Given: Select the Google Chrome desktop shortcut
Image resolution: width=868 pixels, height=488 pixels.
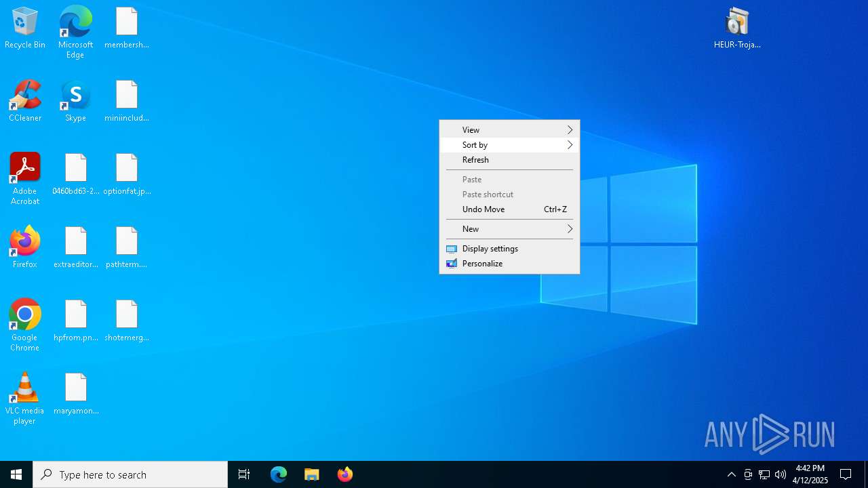Looking at the screenshot, I should (25, 325).
